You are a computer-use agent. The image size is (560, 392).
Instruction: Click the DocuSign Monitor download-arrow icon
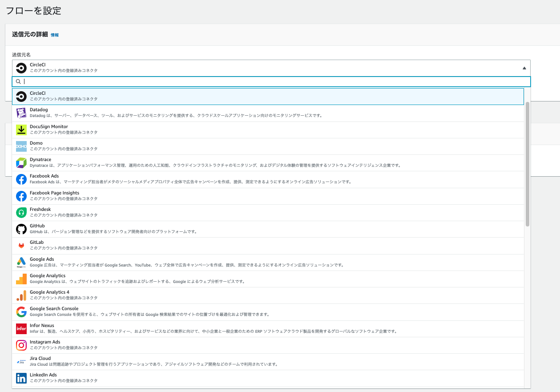tap(21, 129)
